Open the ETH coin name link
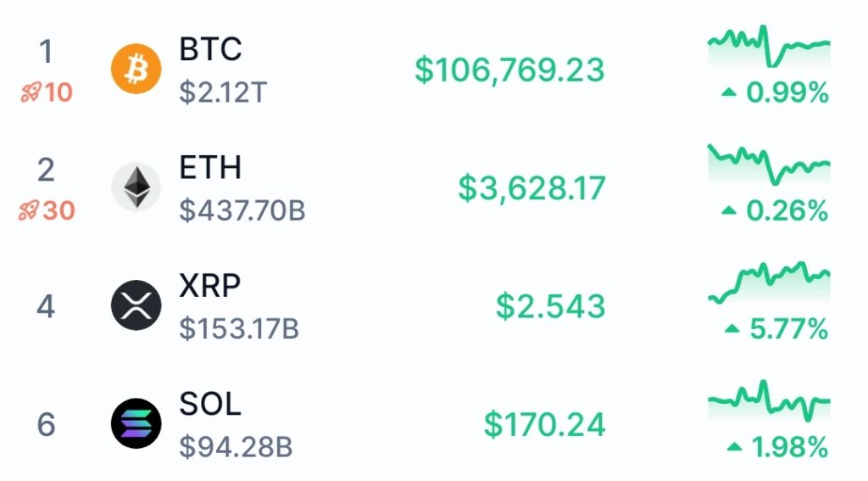Screen dimensions: 868x481 coord(210,168)
